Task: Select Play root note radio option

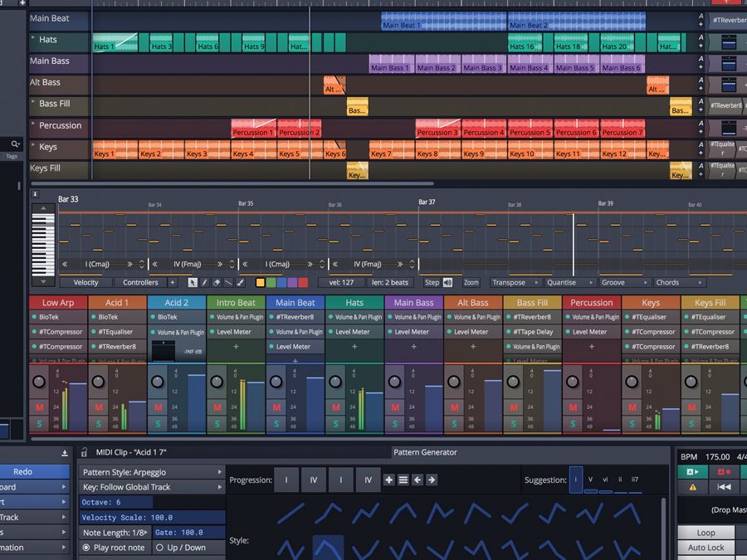Action: pos(115,548)
